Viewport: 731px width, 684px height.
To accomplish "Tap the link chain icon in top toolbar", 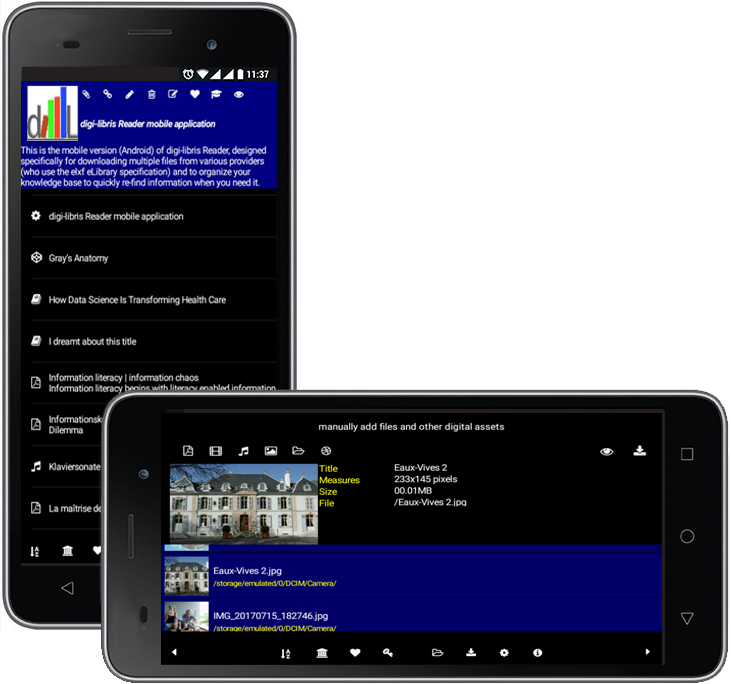I will (x=108, y=94).
